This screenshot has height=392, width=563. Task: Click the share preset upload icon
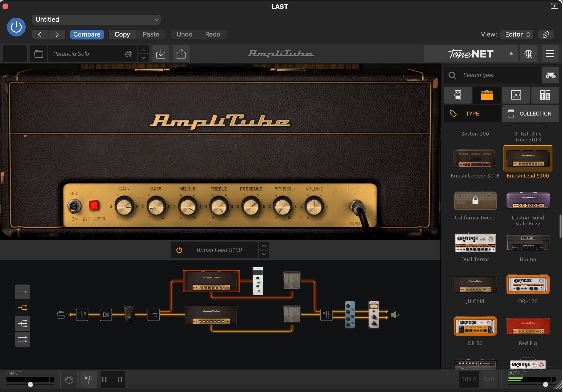tap(181, 54)
